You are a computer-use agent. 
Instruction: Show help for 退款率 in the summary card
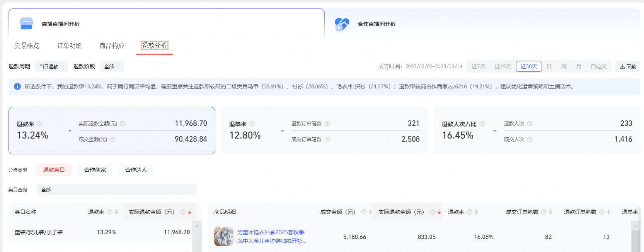39,124
